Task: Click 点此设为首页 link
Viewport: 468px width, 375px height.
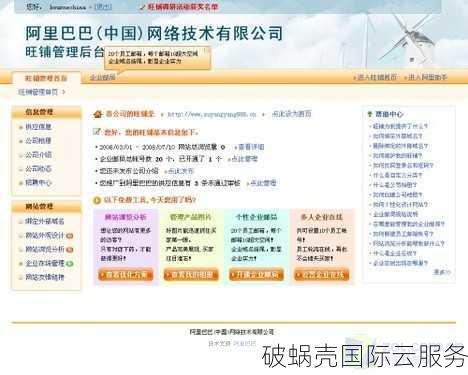Action: point(292,114)
